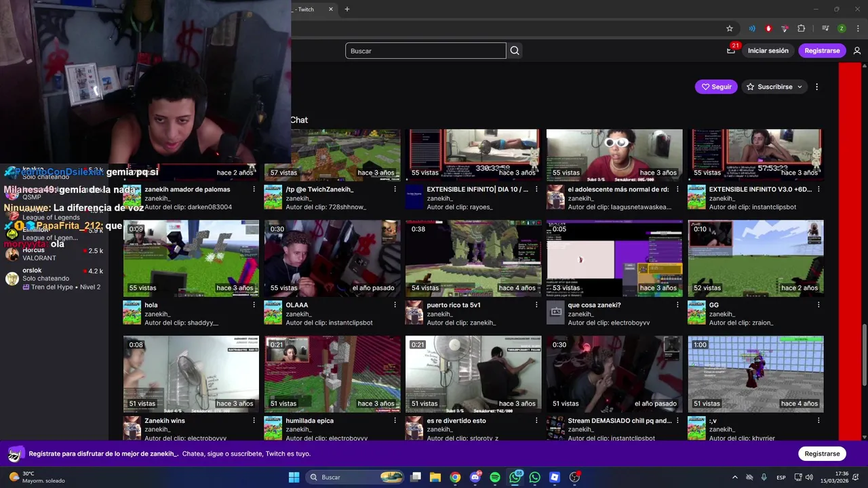The image size is (868, 488).
Task: Open options menu for Zanekih wins clip
Action: click(x=254, y=421)
